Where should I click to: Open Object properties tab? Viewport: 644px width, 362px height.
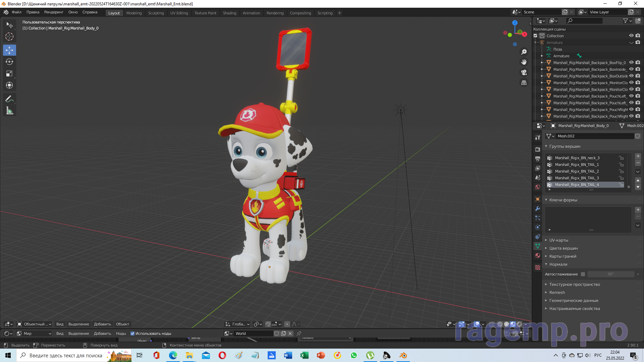coord(538,199)
